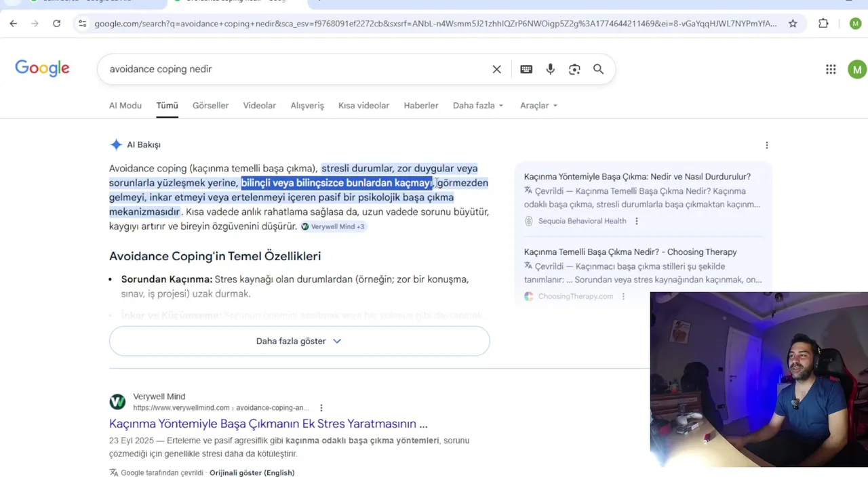The image size is (868, 488).
Task: Expand AI overview with Daha fazla göster
Action: (x=299, y=341)
